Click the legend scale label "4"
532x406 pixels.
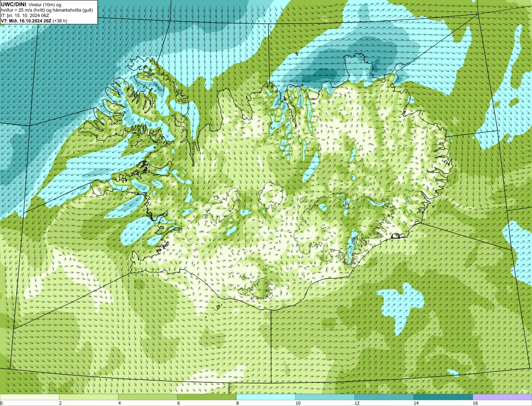[x=119, y=403]
